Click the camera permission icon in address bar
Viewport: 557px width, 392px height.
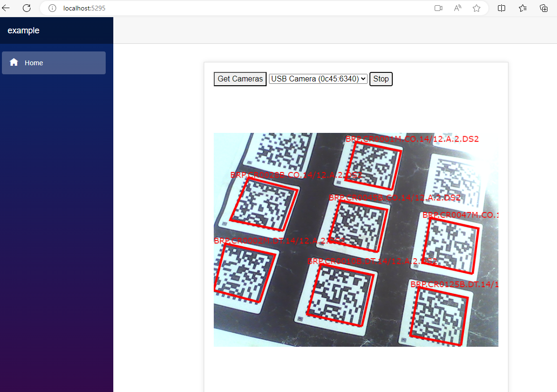pyautogui.click(x=438, y=8)
